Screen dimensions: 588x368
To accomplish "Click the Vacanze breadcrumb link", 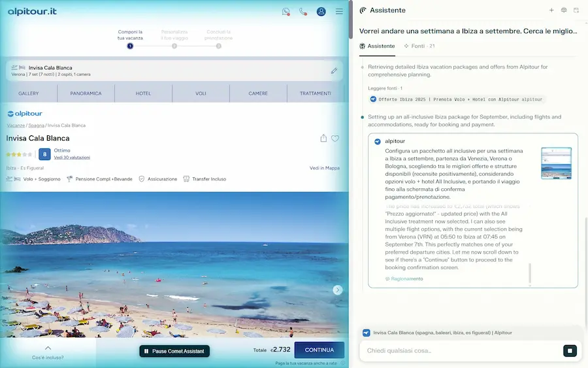I will point(16,125).
